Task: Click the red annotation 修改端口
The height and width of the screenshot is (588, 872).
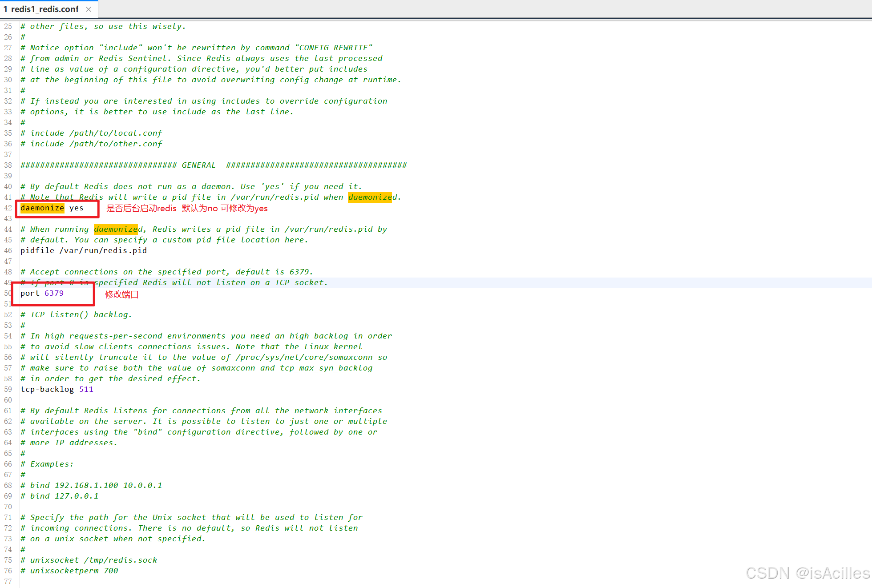Action: tap(121, 294)
